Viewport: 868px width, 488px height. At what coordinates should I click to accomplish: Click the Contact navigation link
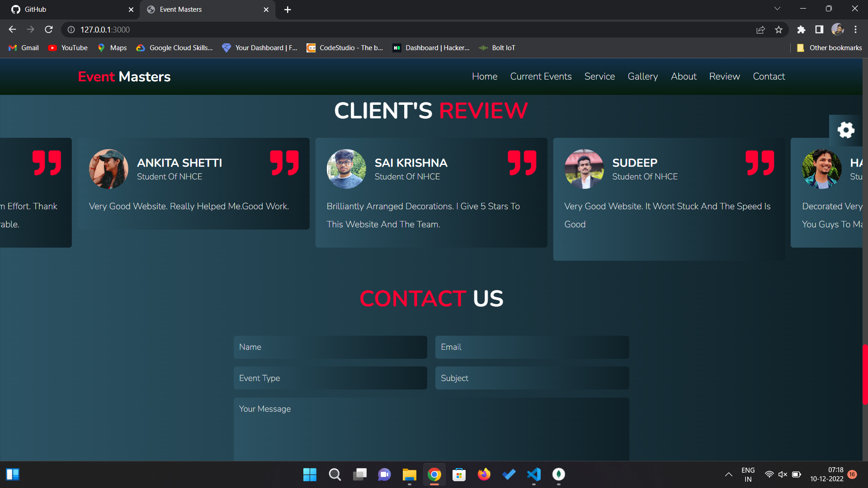coord(769,76)
